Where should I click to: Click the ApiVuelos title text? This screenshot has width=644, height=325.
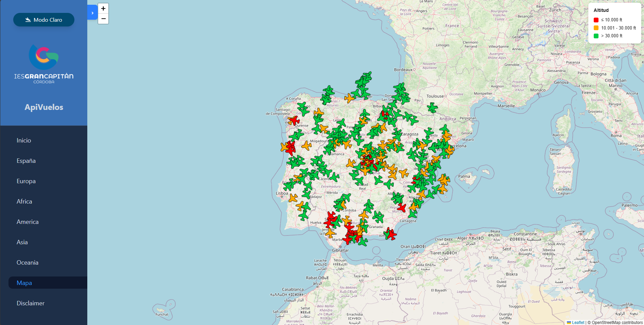point(44,107)
